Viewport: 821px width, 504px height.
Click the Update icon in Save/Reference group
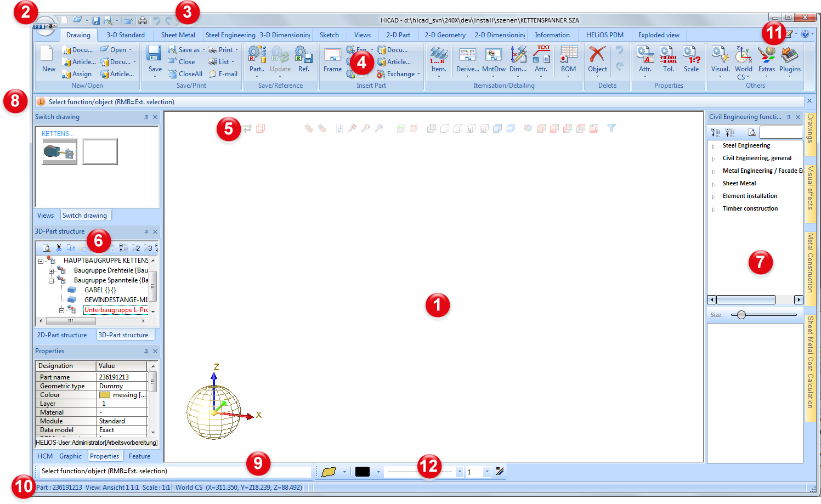point(280,54)
